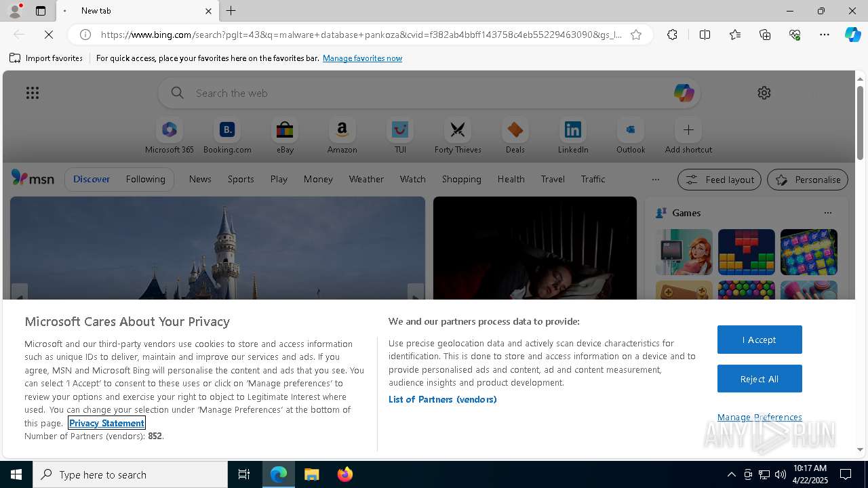
Task: Open the Tetris blocks game thumbnail
Action: click(747, 252)
